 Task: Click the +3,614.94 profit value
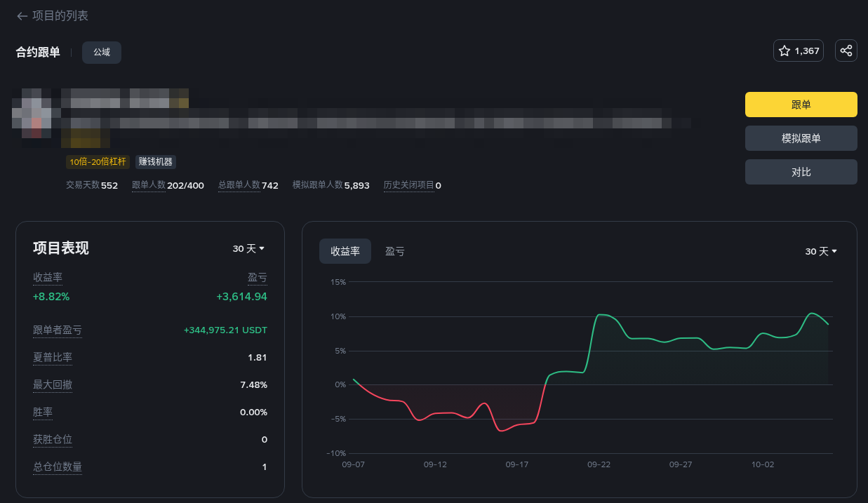pos(241,296)
